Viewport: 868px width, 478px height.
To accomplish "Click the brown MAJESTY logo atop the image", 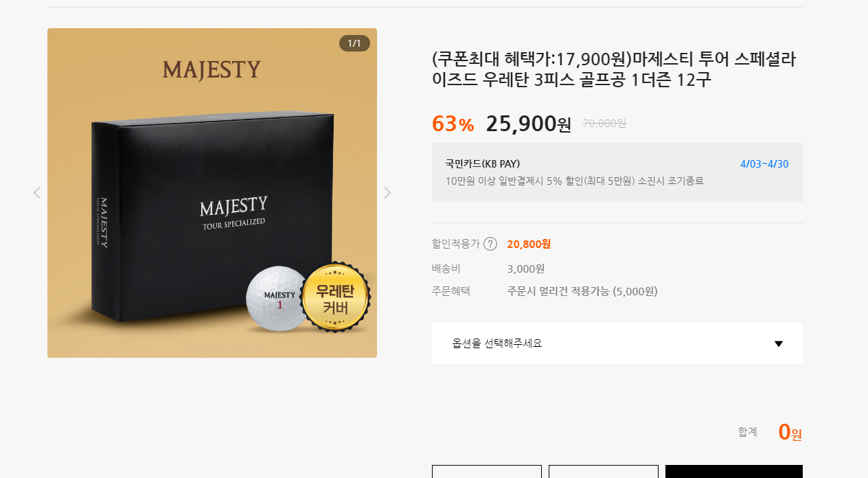I will pyautogui.click(x=212, y=69).
